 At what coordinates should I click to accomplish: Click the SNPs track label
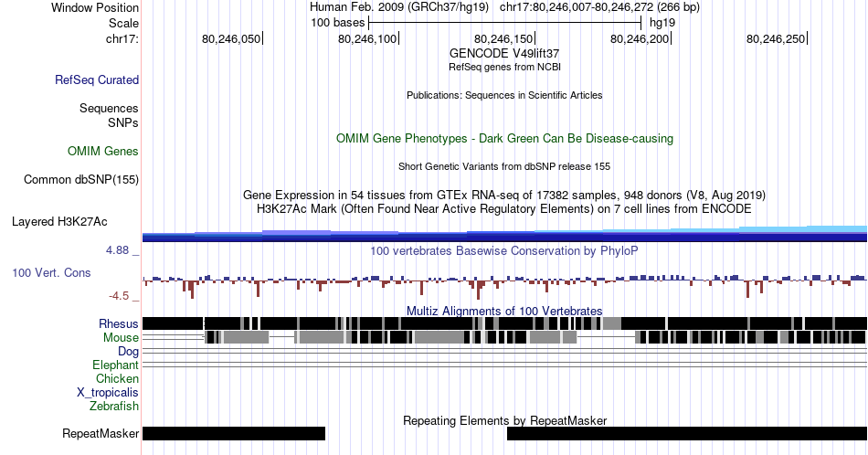point(123,122)
